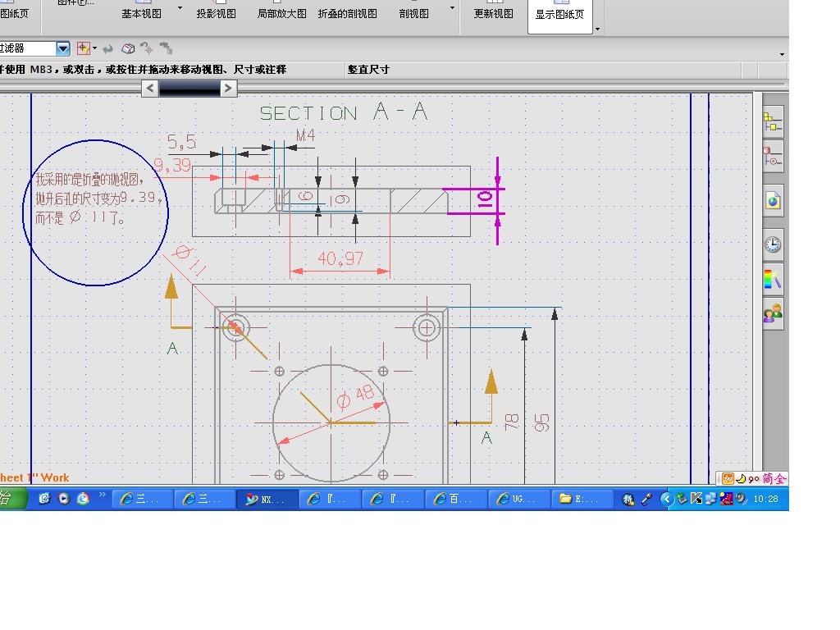Screen dimensions: 840x630
Task: Open dropdown arrow next to 剖视图
Action: (453, 8)
